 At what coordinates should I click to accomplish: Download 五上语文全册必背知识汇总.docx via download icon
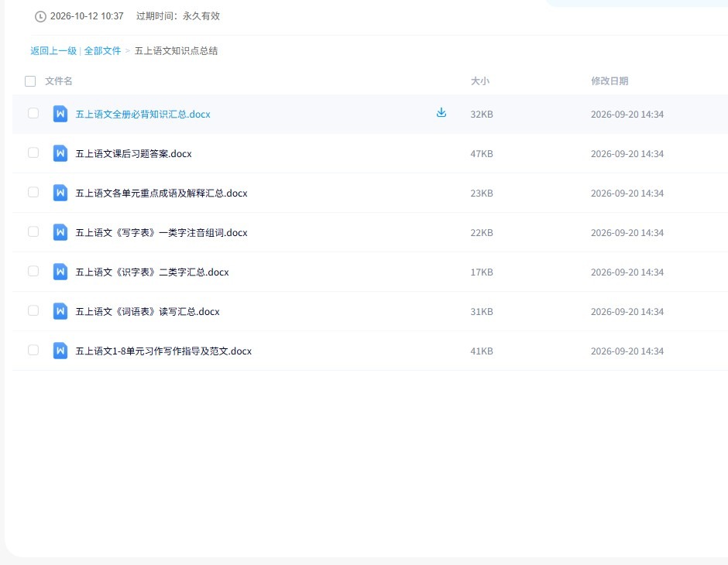tap(441, 113)
